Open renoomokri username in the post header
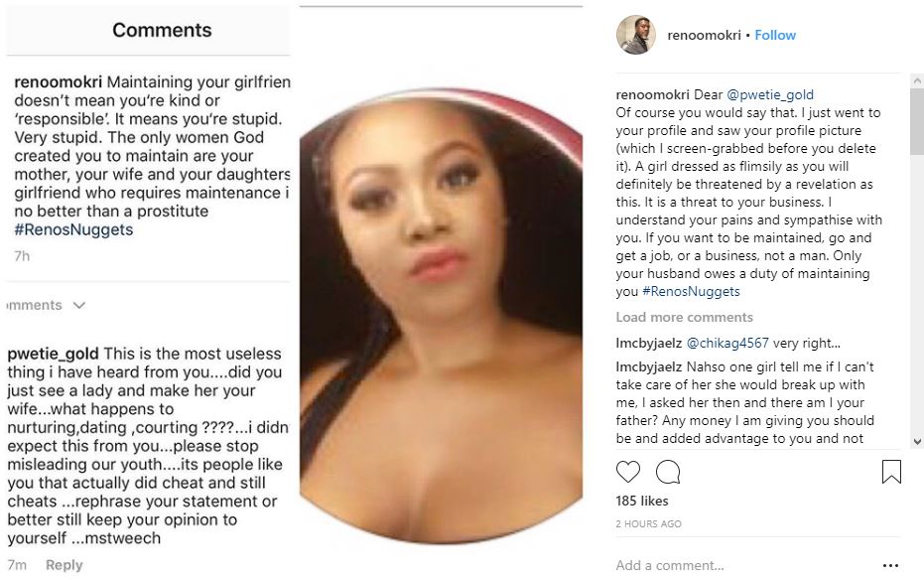Viewport: 924px width, 581px height. [x=703, y=35]
